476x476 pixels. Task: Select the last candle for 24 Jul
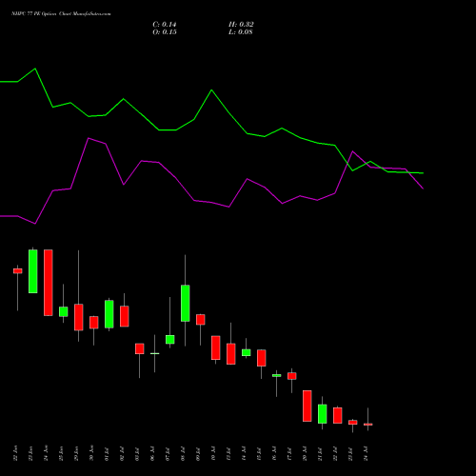click(x=368, y=424)
